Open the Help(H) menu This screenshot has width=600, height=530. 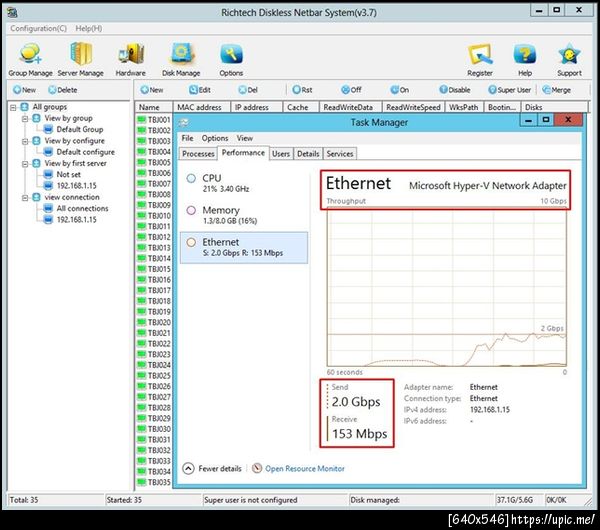pos(89,28)
